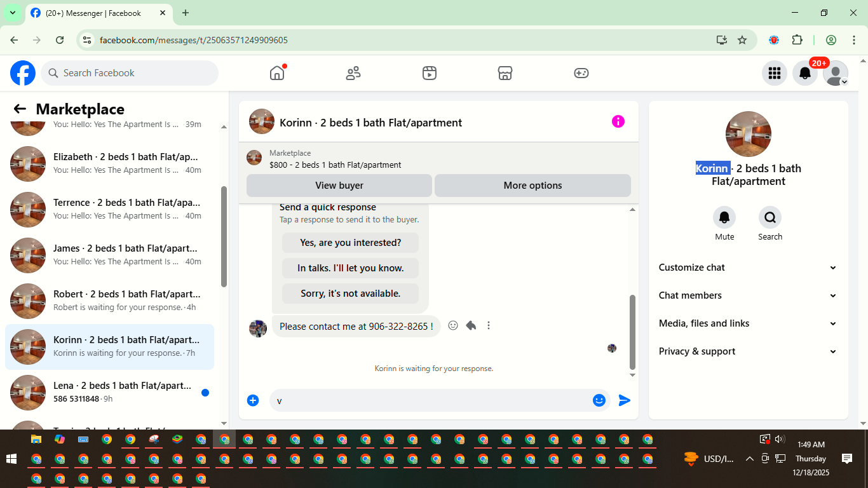Expand the Privacy & support section
Image resolution: width=868 pixels, height=488 pixels.
point(748,351)
